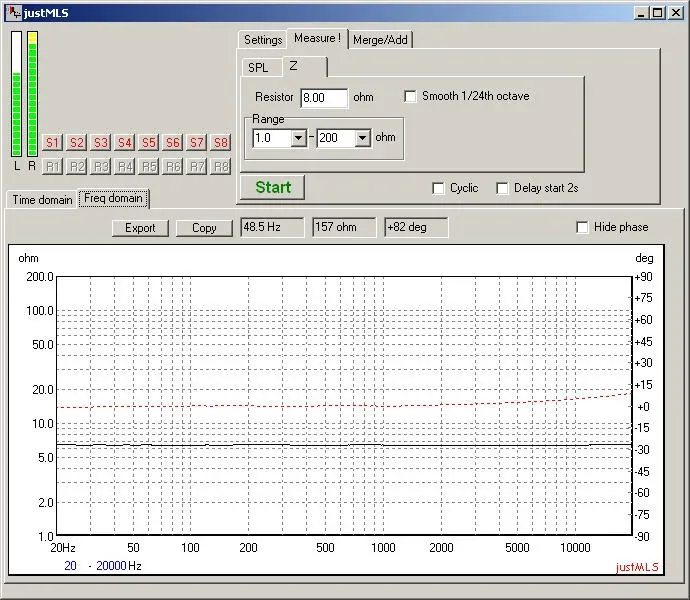Switch to the Settings tab

click(x=263, y=40)
